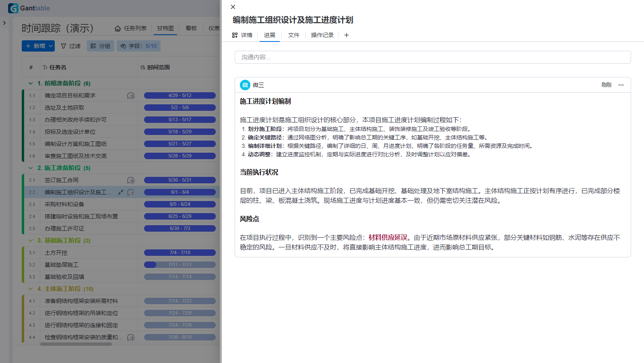Collapse group 1. 前期准备阶段
644x363 pixels.
pyautogui.click(x=31, y=83)
